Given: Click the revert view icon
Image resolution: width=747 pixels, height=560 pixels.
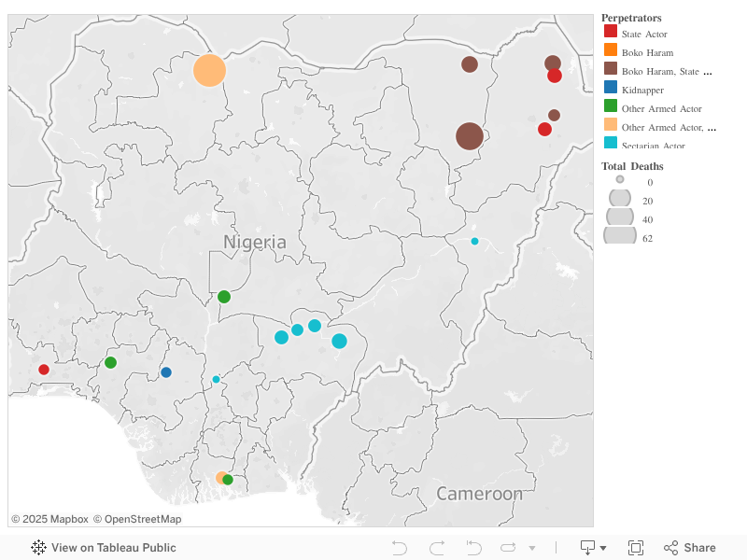Looking at the screenshot, I should pos(473,548).
